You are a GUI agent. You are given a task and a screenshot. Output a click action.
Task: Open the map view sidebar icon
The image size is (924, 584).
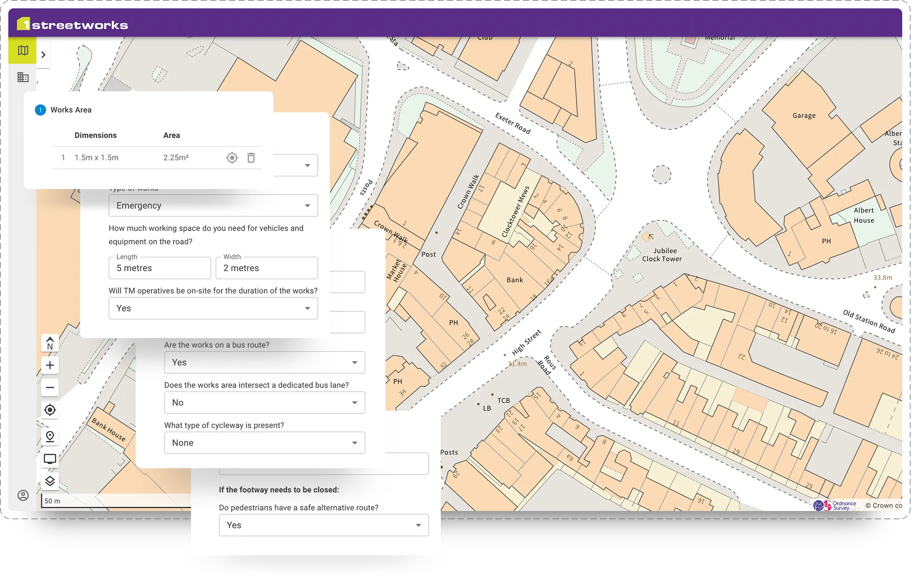tap(23, 50)
